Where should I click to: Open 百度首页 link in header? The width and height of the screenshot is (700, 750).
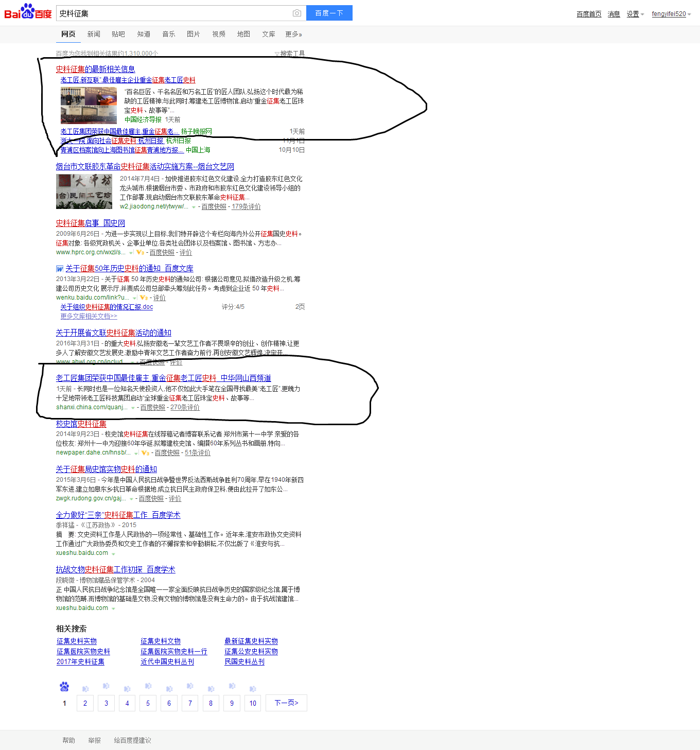[x=589, y=14]
